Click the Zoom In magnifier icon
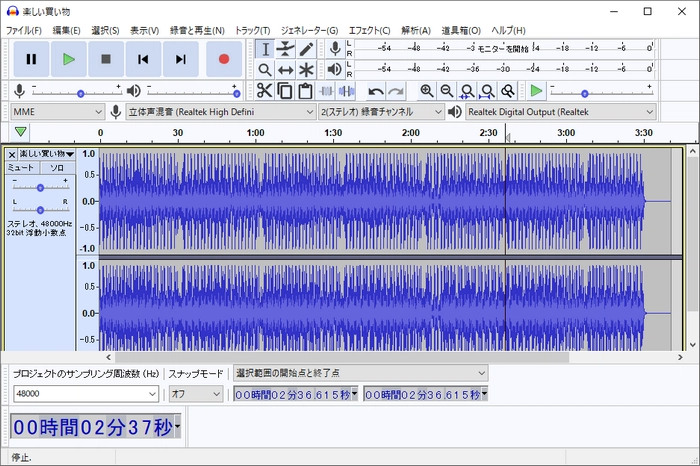 point(427,91)
